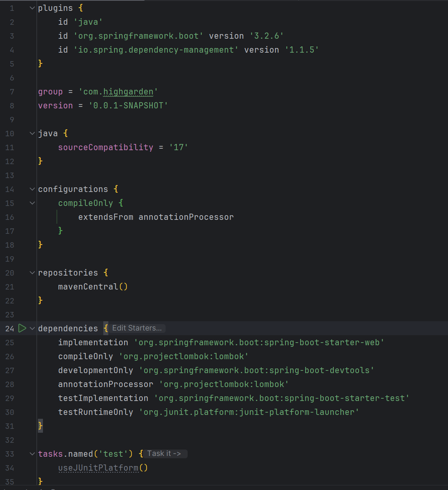The height and width of the screenshot is (490, 448).
Task: Click the highlighted closing brace on line 31
Action: coord(40,426)
